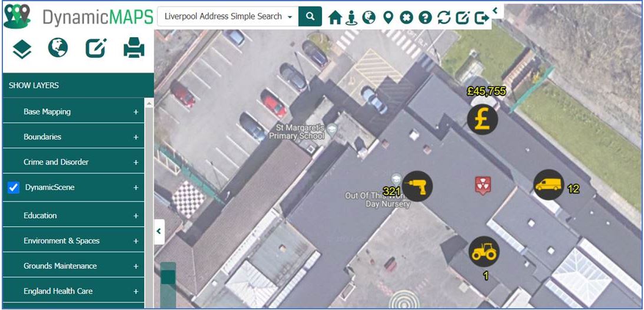
Task: Click the Crime and Disorder label
Action: [x=57, y=162]
